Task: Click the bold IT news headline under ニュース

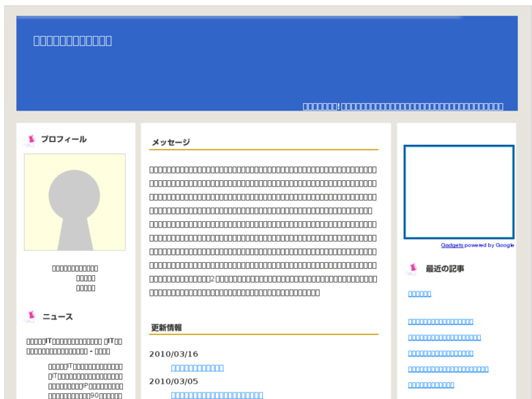Action: pyautogui.click(x=74, y=346)
